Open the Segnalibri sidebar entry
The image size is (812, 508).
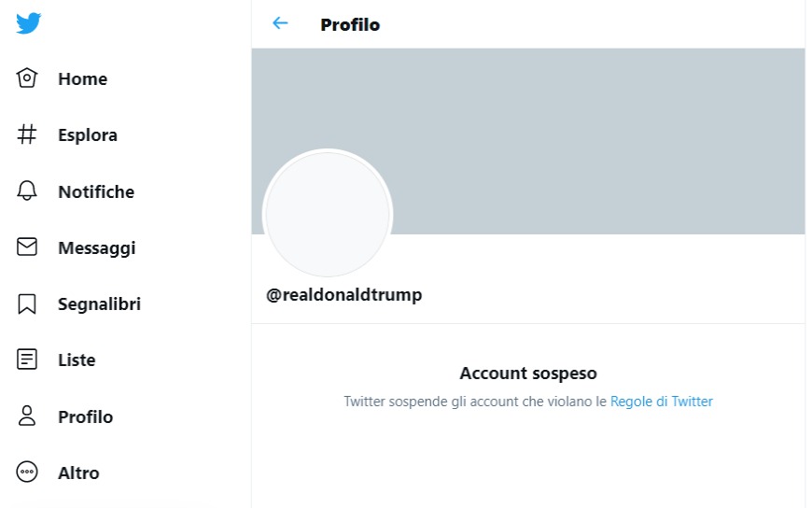pyautogui.click(x=100, y=304)
